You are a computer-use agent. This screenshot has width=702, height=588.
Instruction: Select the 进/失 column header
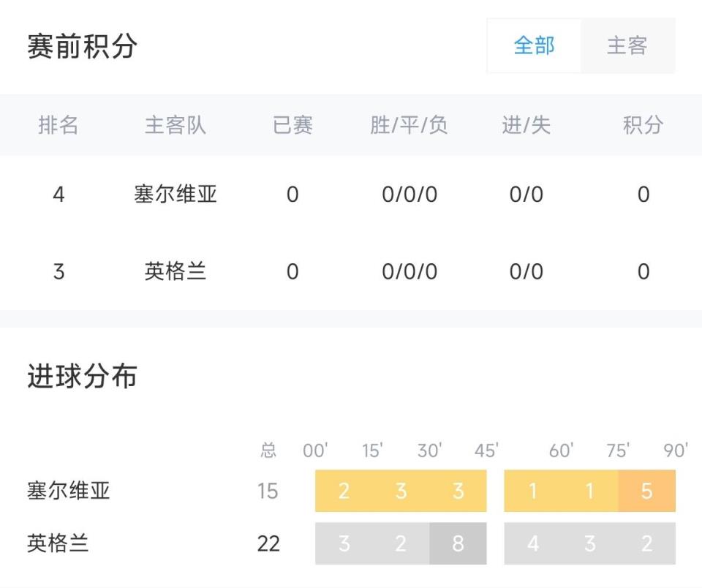click(x=526, y=126)
